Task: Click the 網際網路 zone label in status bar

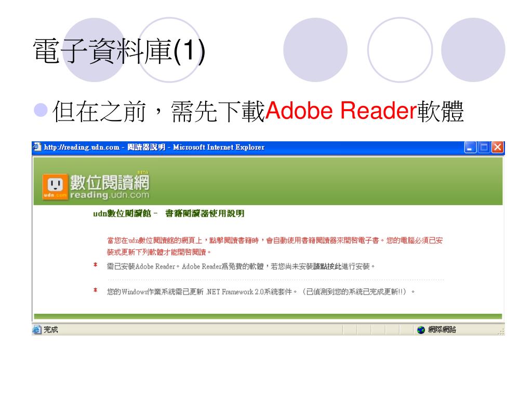Action: click(442, 329)
